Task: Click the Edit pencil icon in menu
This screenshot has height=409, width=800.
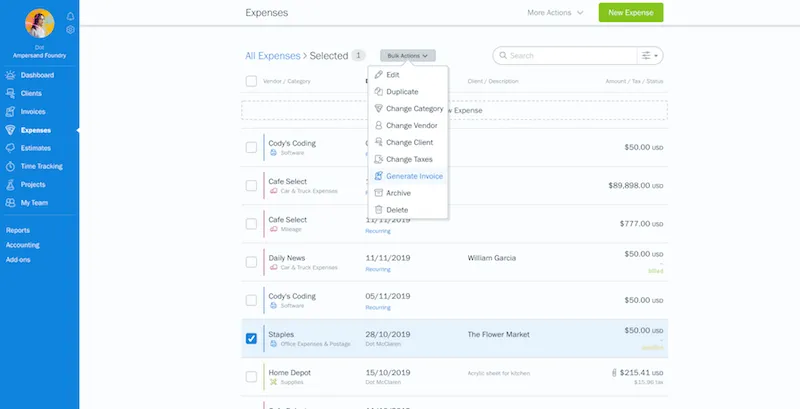Action: click(378, 75)
